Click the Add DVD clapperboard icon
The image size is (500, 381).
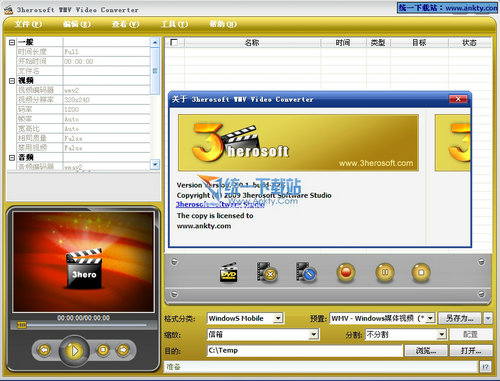229,272
